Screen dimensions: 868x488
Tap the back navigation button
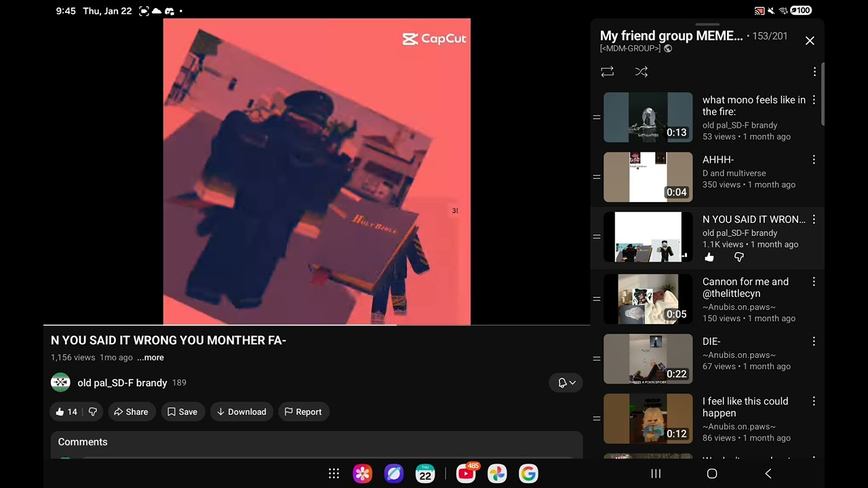(x=768, y=474)
